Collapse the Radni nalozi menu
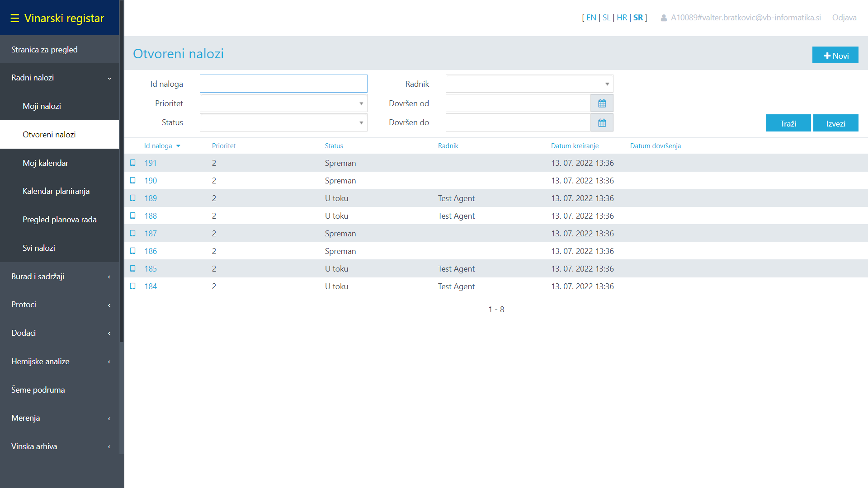868x488 pixels. [x=59, y=78]
